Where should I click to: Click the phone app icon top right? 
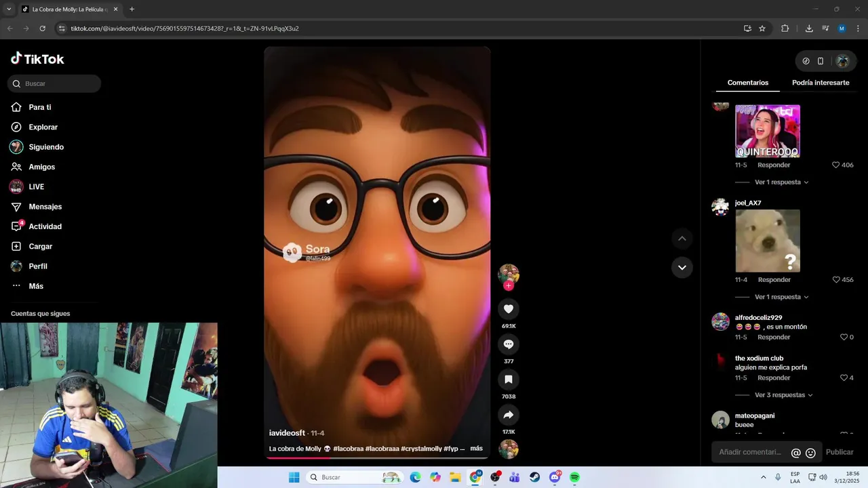[x=821, y=61]
